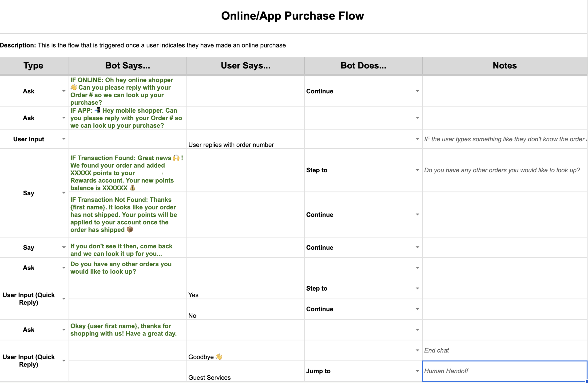Open Bot Does dropdown on No row

point(417,309)
